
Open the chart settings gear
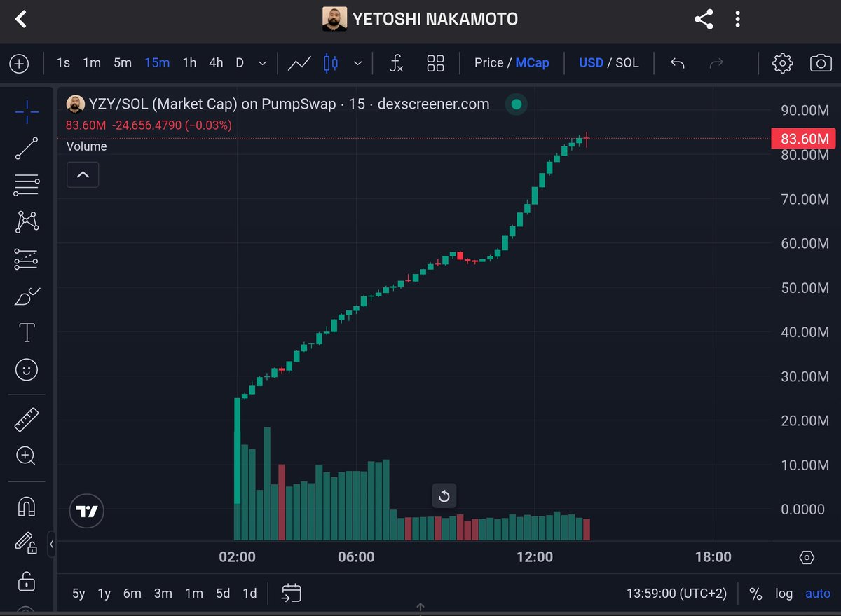[781, 63]
